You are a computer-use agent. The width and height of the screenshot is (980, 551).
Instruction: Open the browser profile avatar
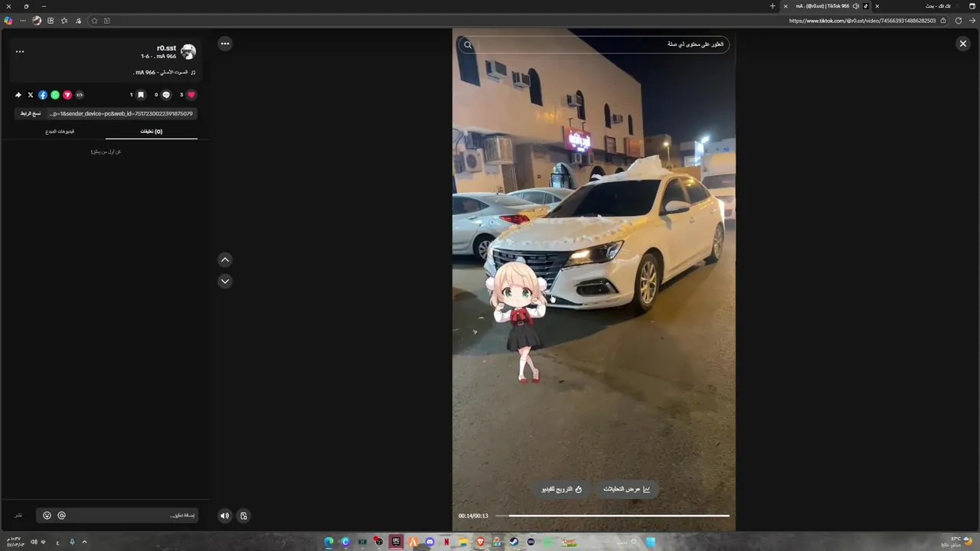[x=37, y=21]
